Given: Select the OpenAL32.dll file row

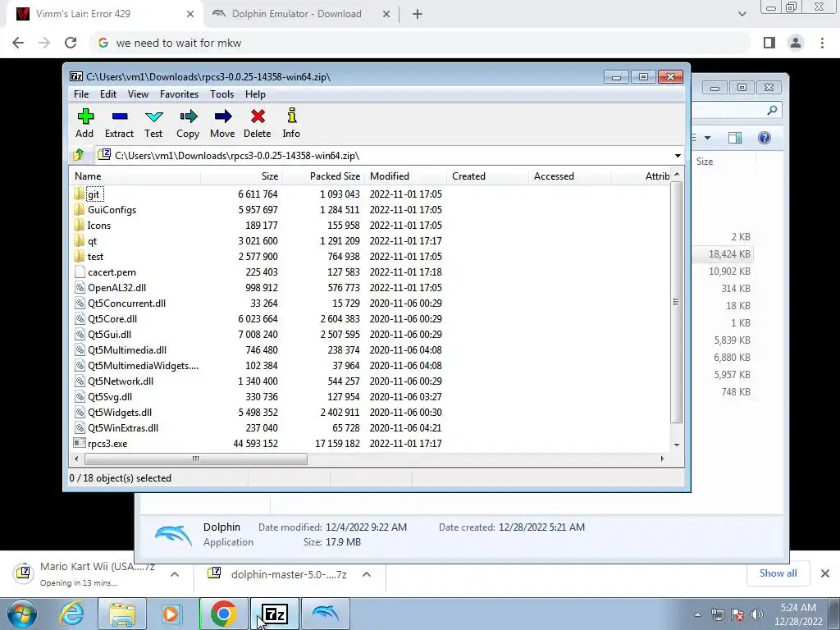Looking at the screenshot, I should 370,288.
